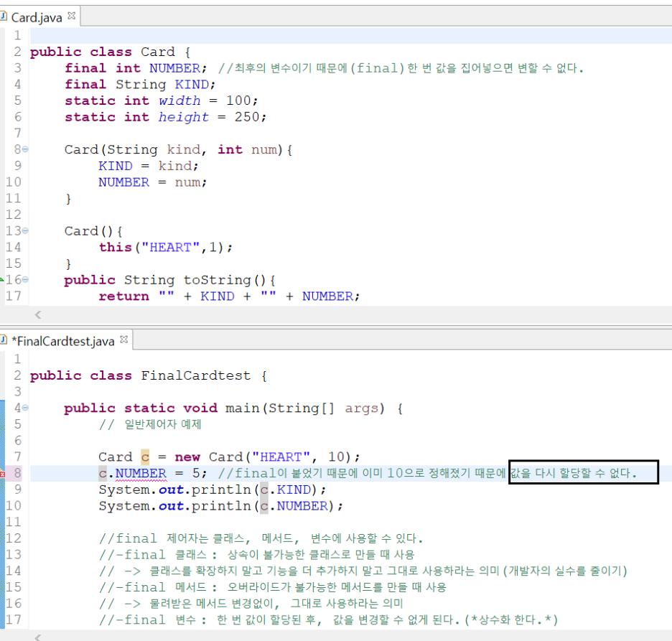Click the 'num' parameter in Card constructor
This screenshot has width=672, height=641.
pos(264,150)
